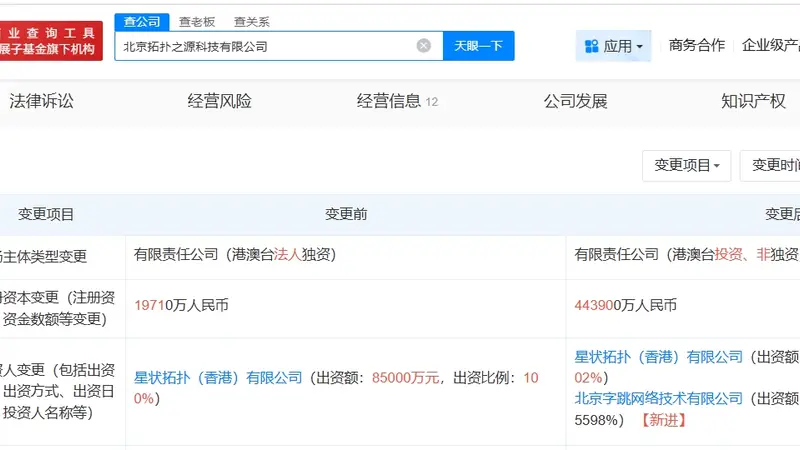Go to the 经营风险 section
The width and height of the screenshot is (800, 450).
[219, 101]
